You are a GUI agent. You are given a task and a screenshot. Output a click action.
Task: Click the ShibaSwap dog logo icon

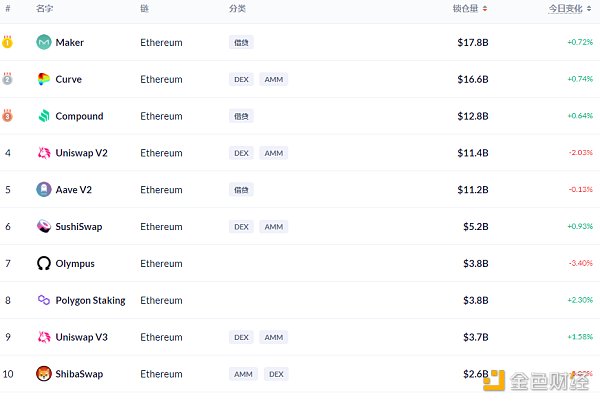click(x=44, y=374)
